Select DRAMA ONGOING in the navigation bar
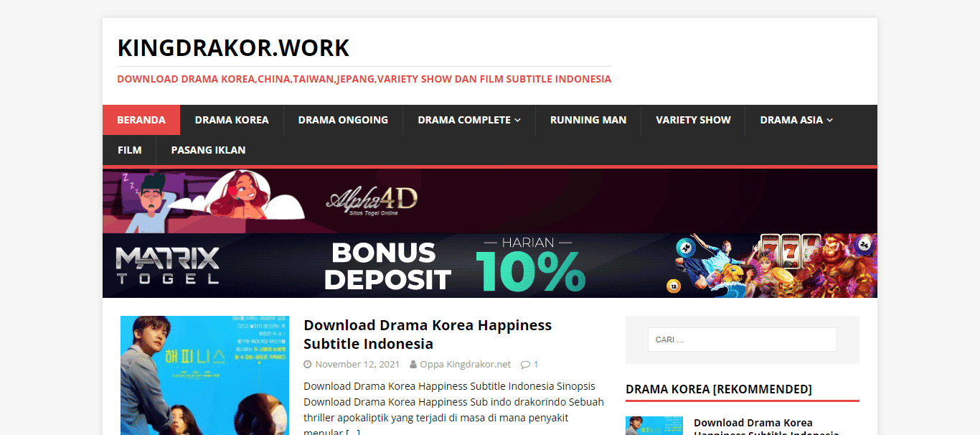 343,120
